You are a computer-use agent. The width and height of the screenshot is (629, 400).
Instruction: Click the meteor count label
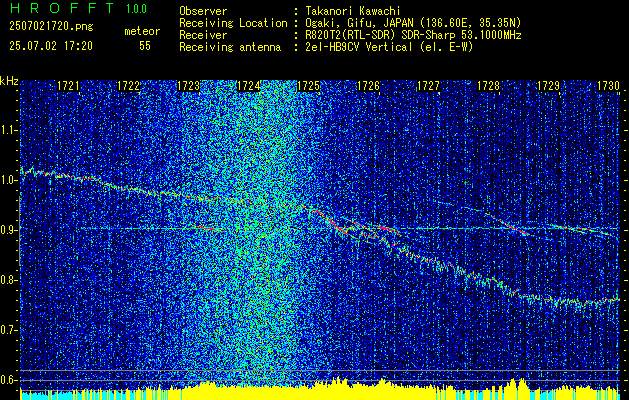(x=142, y=31)
